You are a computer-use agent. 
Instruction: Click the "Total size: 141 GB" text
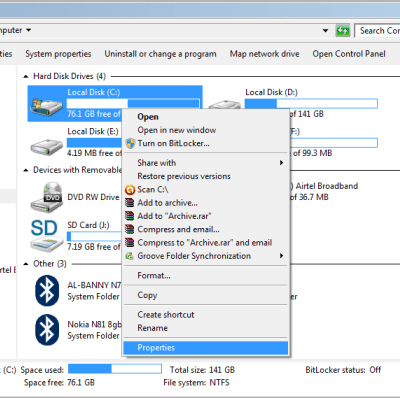click(x=202, y=370)
